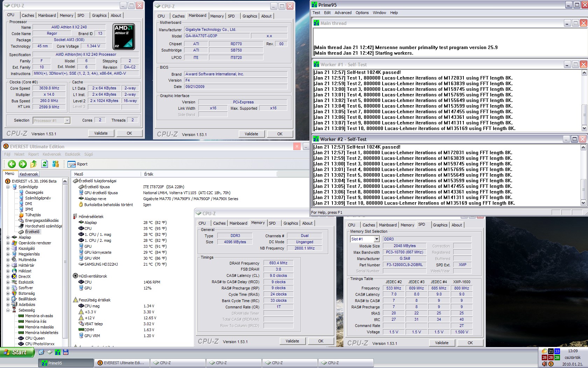The image size is (588, 368).
Task: Click the Internet Explorer quick launch icon
Action: [41, 352]
